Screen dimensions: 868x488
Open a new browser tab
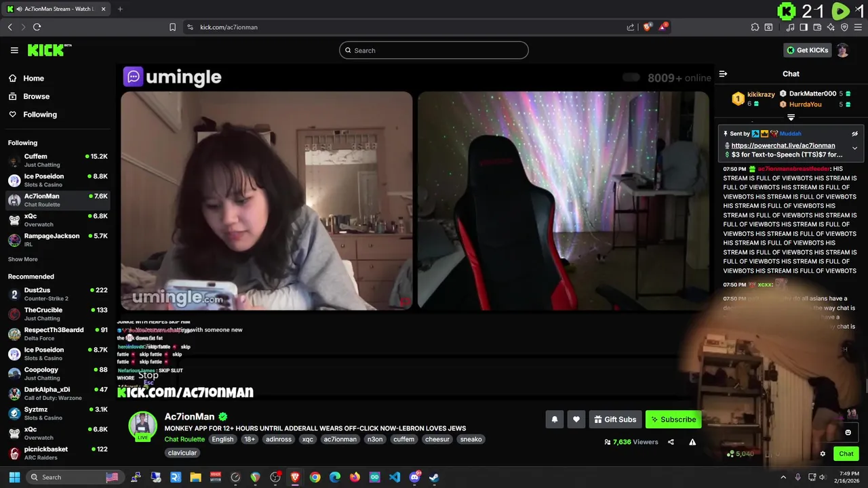click(x=120, y=9)
